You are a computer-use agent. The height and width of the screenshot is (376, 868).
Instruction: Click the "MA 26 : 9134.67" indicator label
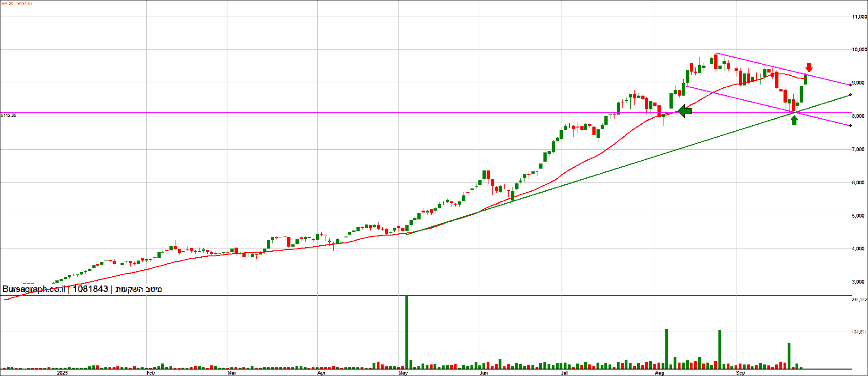[x=17, y=4]
